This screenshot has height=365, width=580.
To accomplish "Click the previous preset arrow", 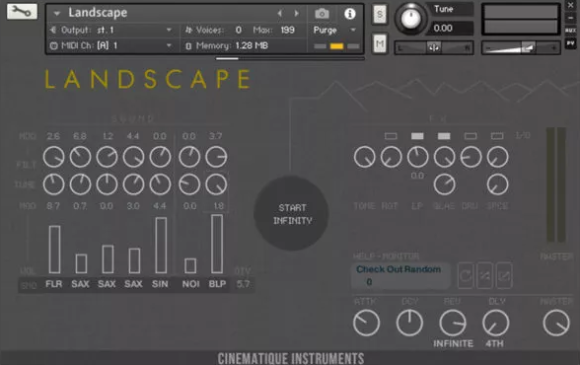I will (280, 14).
